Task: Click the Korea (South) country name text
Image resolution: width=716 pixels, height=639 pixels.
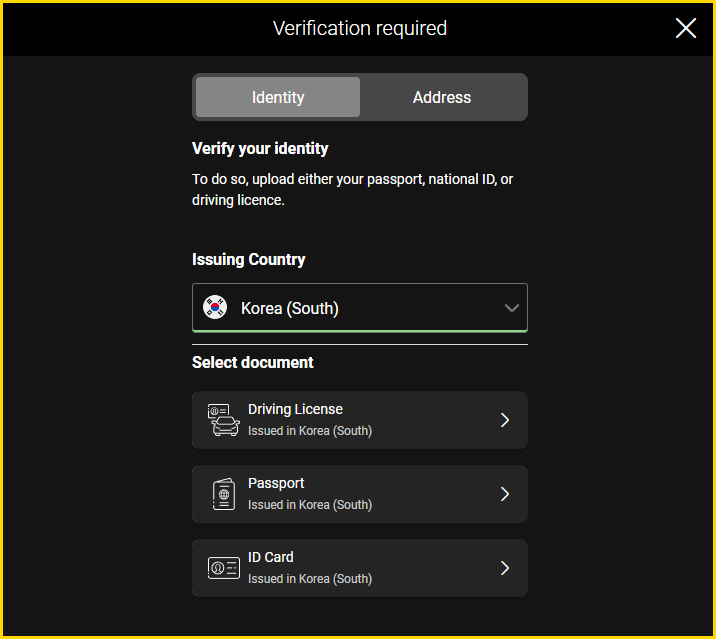Action: 290,308
